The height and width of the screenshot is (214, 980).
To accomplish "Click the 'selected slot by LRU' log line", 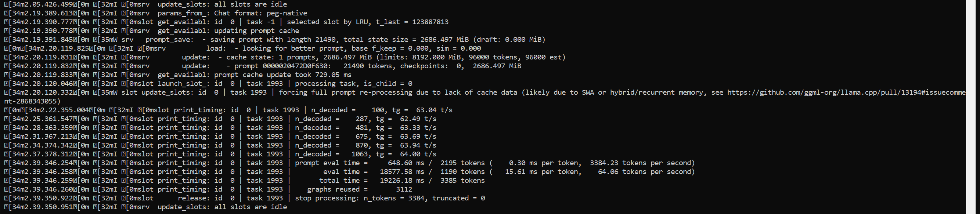I will (x=226, y=22).
